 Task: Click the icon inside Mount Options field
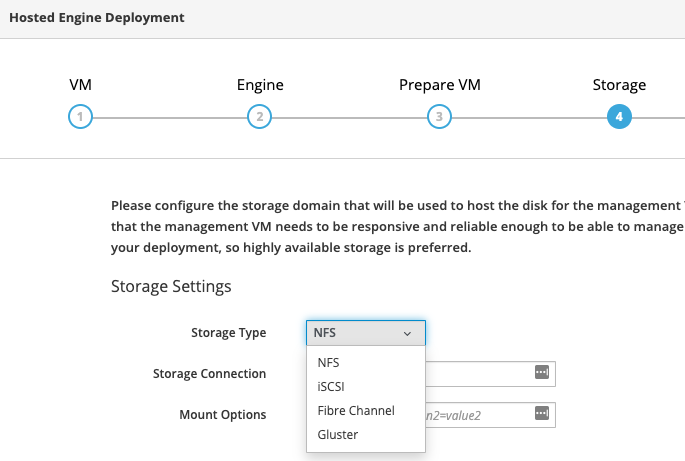coord(541,413)
